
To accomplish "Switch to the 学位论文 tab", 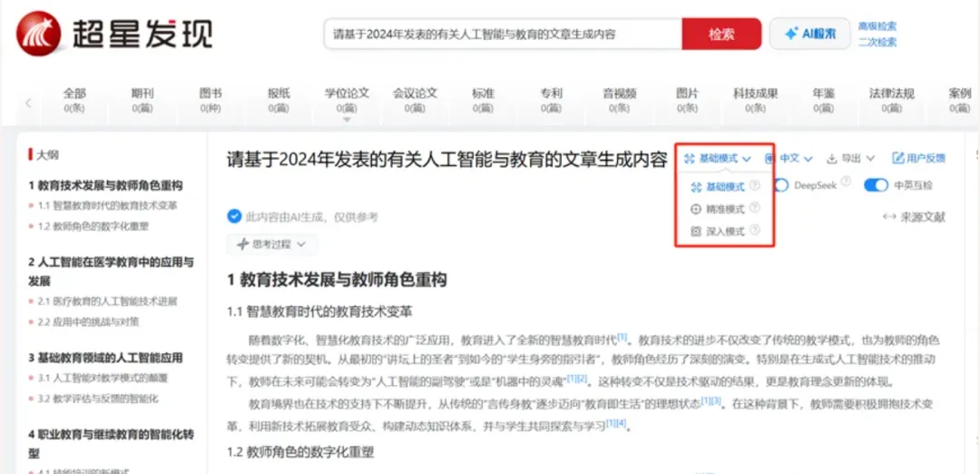I will coord(347,100).
